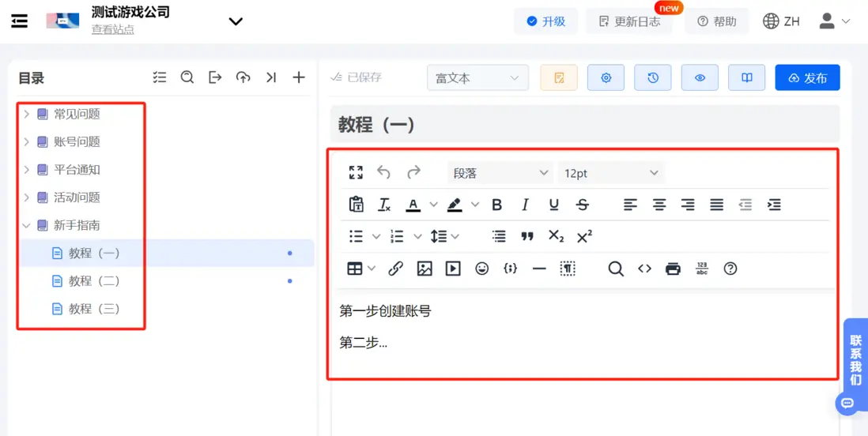This screenshot has width=868, height=436.
Task: Expand the 平台通知 folder
Action: pos(26,169)
